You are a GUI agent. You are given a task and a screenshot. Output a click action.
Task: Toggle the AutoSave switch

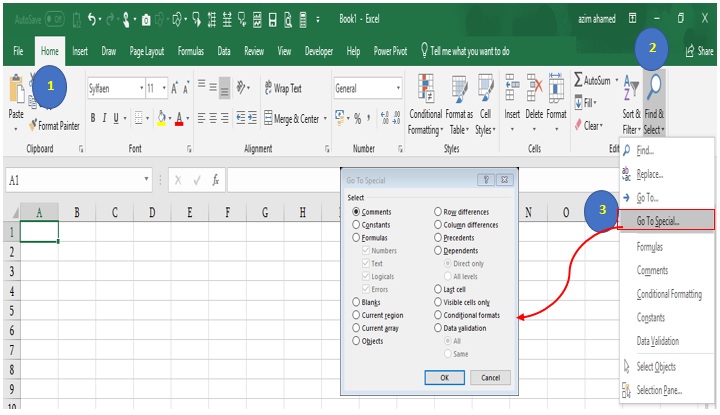tap(55, 19)
